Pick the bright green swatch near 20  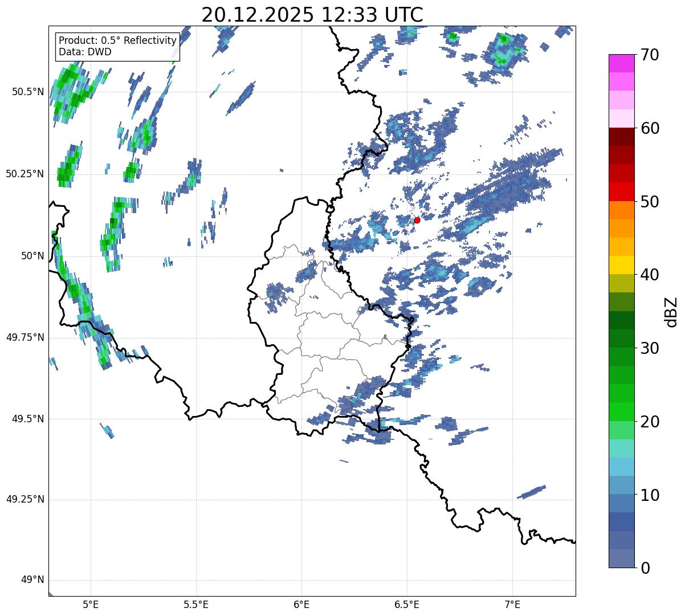(x=621, y=411)
